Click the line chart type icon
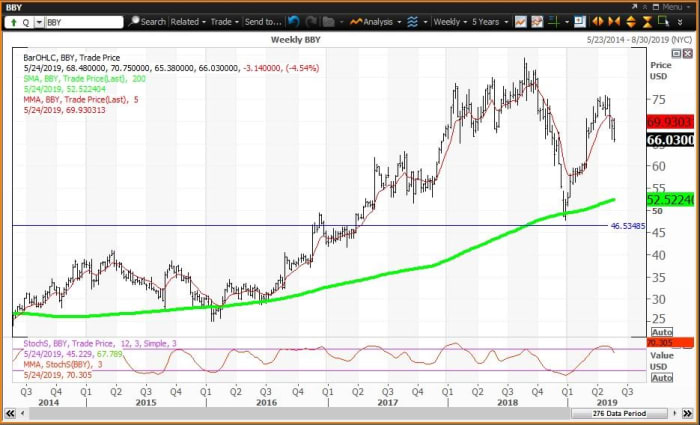700x425 pixels. 519,20
